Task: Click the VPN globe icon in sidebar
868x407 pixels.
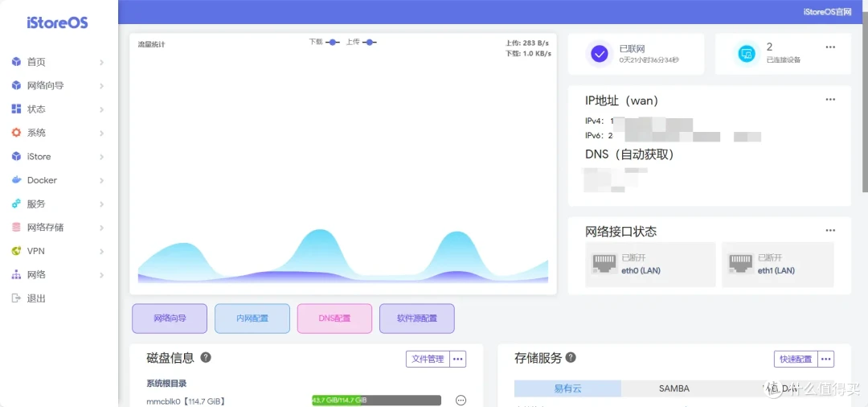Action: pos(16,251)
